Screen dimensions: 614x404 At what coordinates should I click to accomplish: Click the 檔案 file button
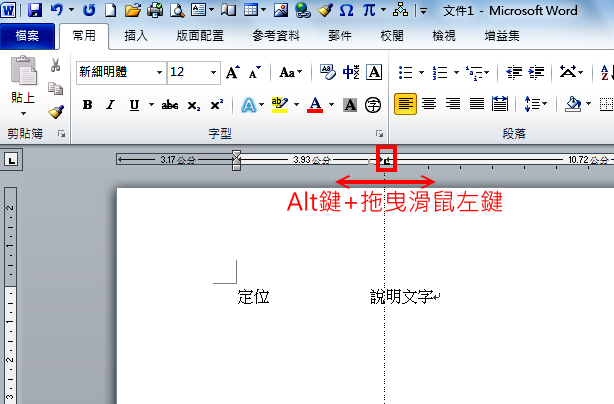(x=28, y=37)
